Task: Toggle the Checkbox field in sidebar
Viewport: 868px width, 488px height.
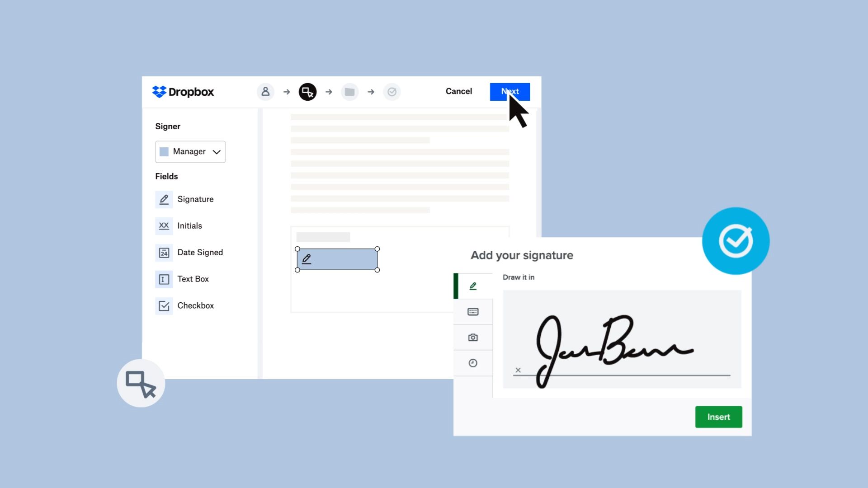Action: 185,305
